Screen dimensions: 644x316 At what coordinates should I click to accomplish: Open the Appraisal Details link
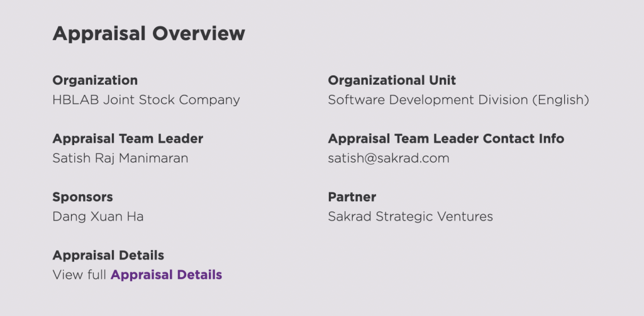pos(166,275)
